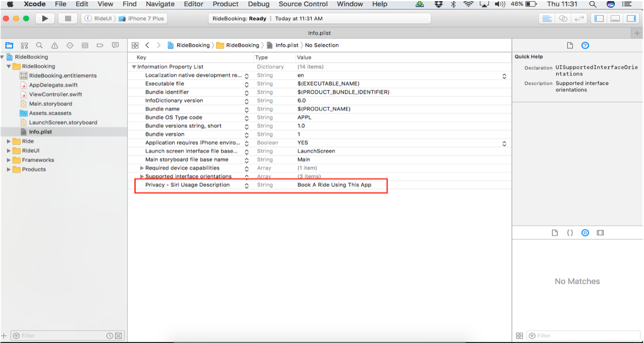This screenshot has height=343, width=644.
Task: Click RideBooking project in jump bar
Action: [x=189, y=45]
